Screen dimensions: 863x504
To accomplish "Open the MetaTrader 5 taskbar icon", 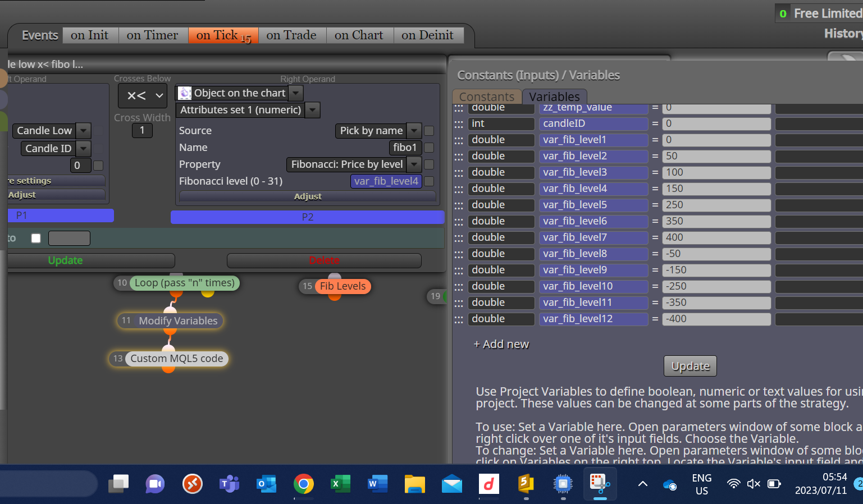I will [x=526, y=483].
